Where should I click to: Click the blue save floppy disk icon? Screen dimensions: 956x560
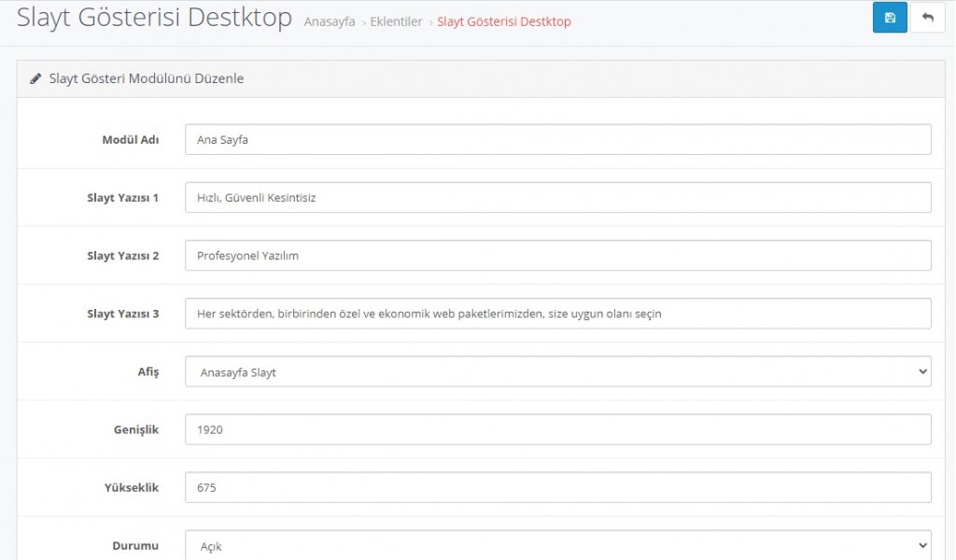[x=890, y=18]
